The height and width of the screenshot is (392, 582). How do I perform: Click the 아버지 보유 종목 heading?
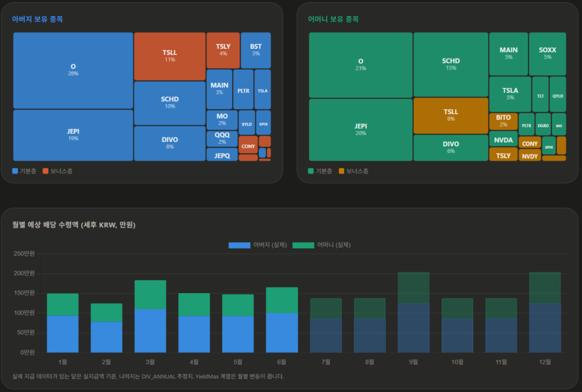[x=37, y=19]
